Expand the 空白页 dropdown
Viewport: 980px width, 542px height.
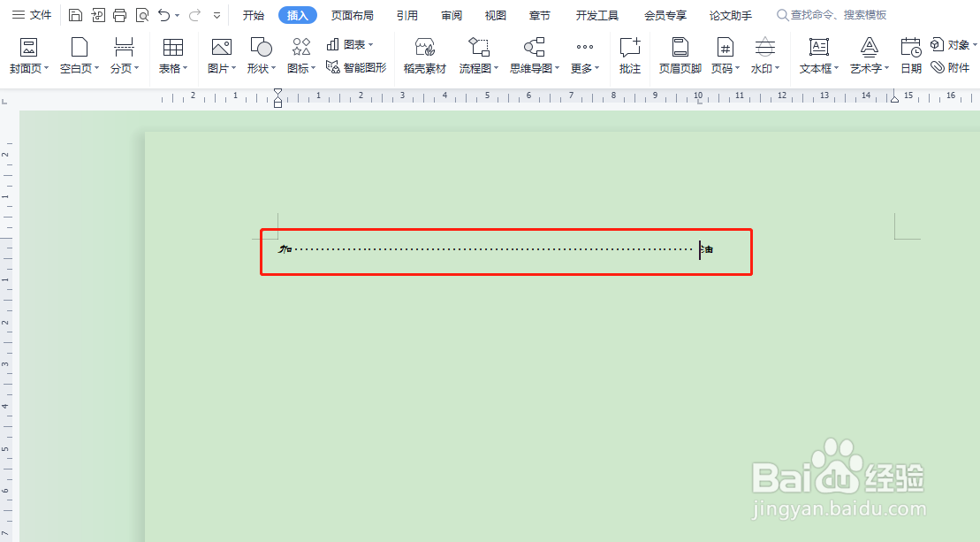(97, 68)
